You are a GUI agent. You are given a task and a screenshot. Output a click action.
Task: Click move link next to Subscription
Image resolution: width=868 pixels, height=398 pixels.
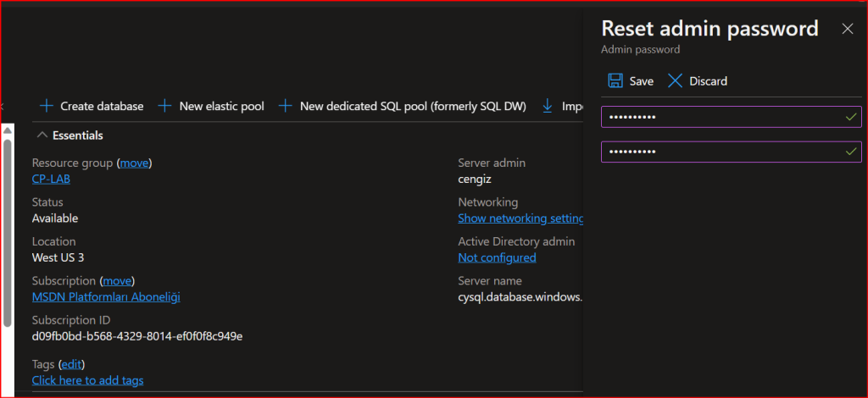[x=117, y=280]
